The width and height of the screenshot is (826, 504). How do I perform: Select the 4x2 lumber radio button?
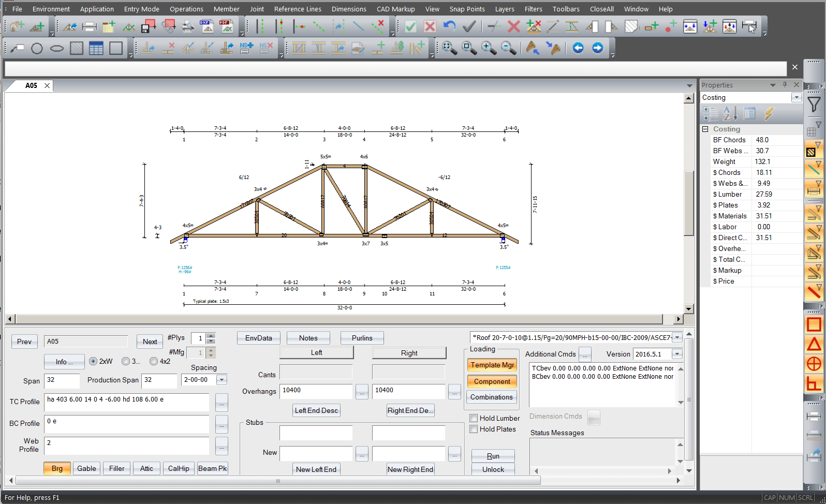[x=154, y=361]
